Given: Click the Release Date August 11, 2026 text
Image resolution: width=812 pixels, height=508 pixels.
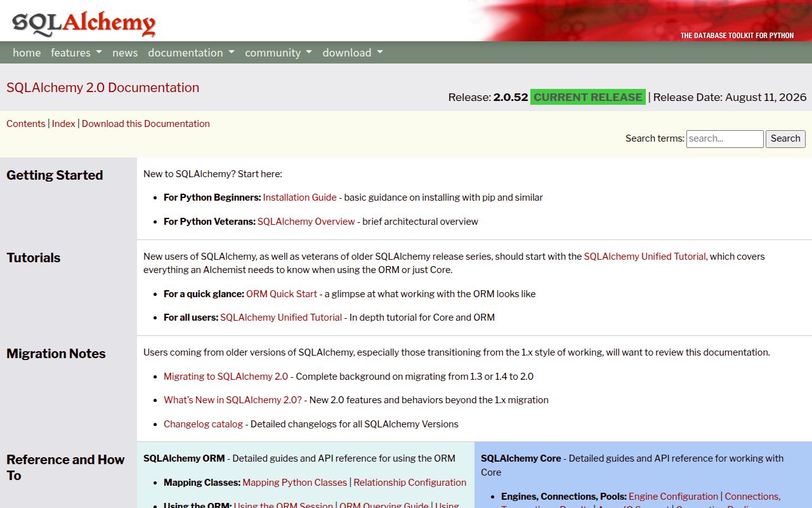Looking at the screenshot, I should click(730, 97).
